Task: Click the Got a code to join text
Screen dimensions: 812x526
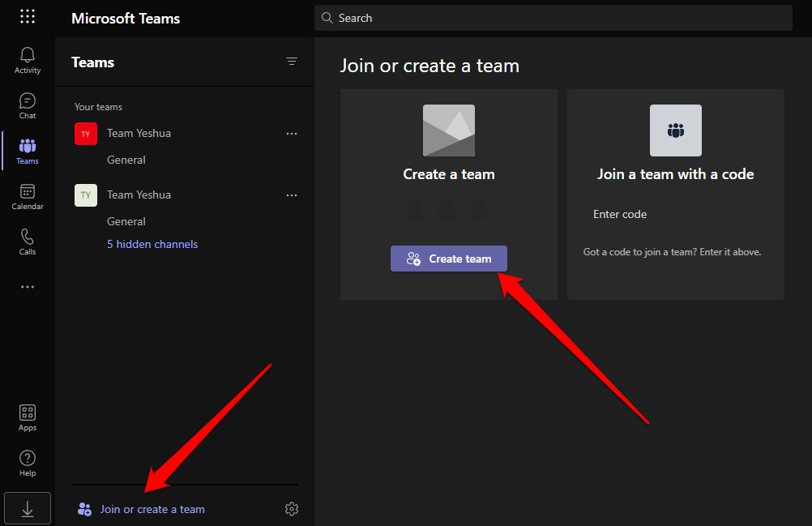Action: pos(672,252)
